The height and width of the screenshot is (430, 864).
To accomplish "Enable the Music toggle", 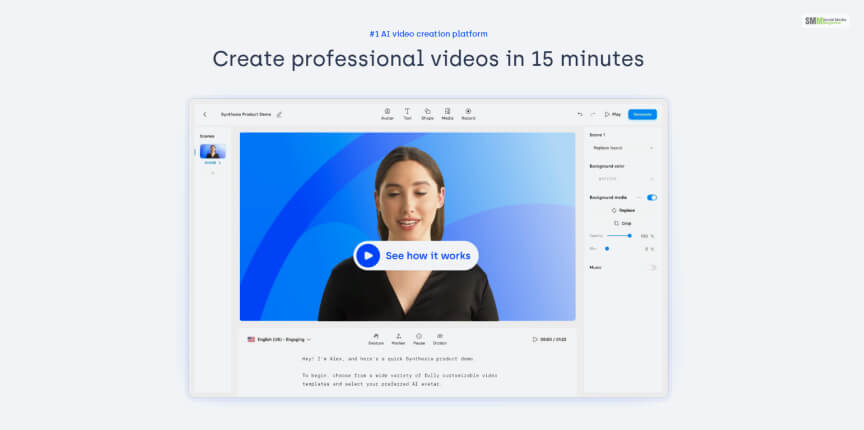I will click(652, 267).
